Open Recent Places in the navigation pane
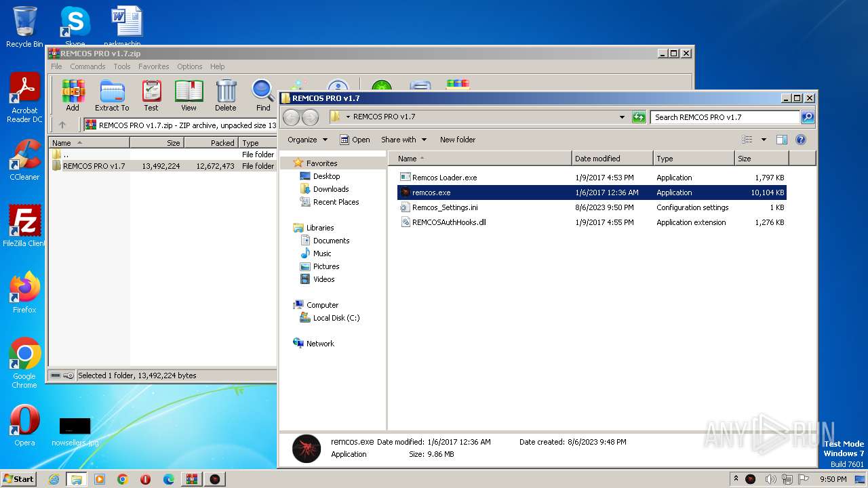The width and height of the screenshot is (868, 488). pyautogui.click(x=336, y=202)
